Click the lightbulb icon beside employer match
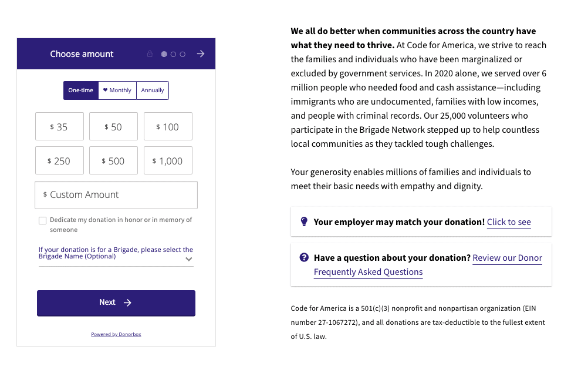The width and height of the screenshot is (588, 373). pyautogui.click(x=304, y=221)
